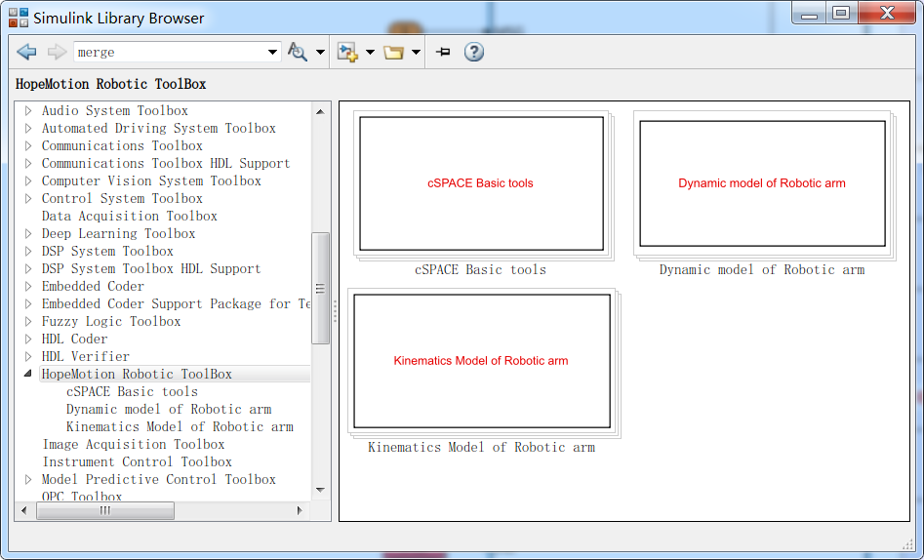Viewport: 924px width, 560px height.
Task: Close the Simulink Library Browser window
Action: coord(887,13)
